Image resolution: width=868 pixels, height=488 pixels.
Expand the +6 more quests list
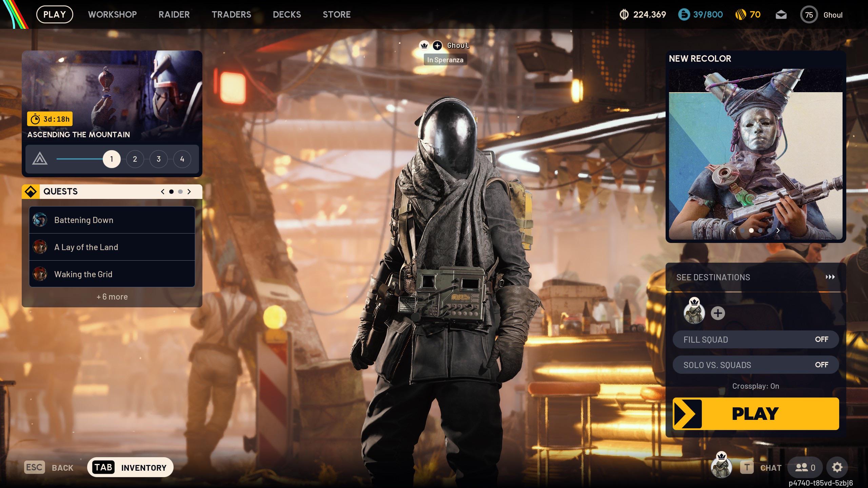pyautogui.click(x=112, y=297)
